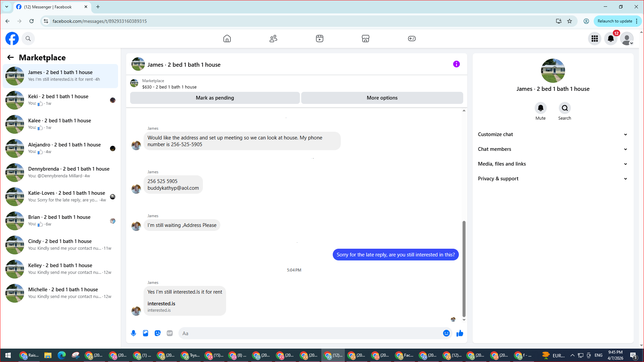Open the Home tab in top navigation
644x362 pixels.
227,39
